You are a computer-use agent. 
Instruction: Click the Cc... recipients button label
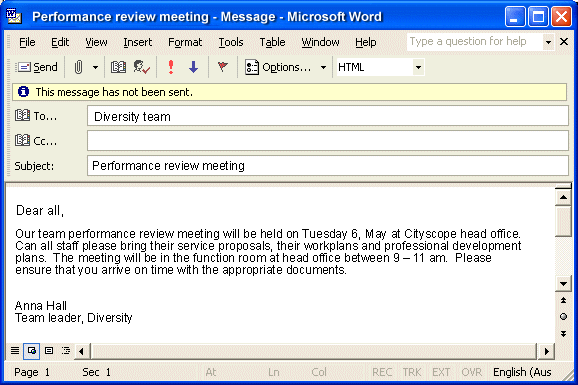(x=45, y=141)
